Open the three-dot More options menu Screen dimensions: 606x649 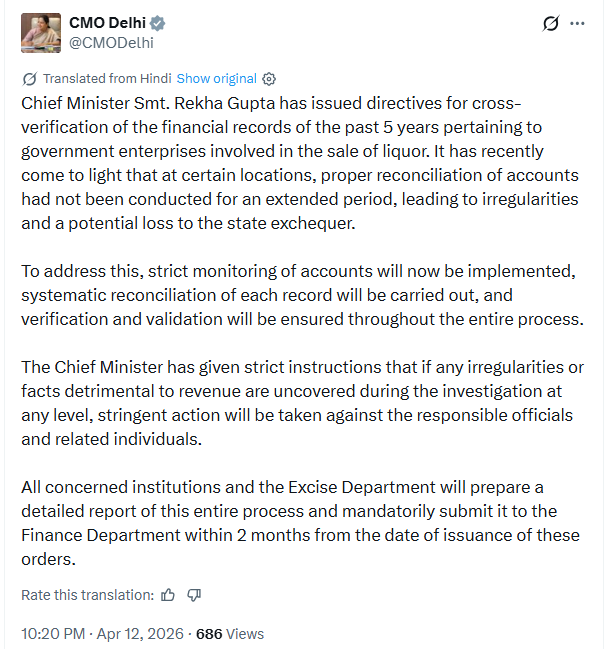[x=577, y=23]
